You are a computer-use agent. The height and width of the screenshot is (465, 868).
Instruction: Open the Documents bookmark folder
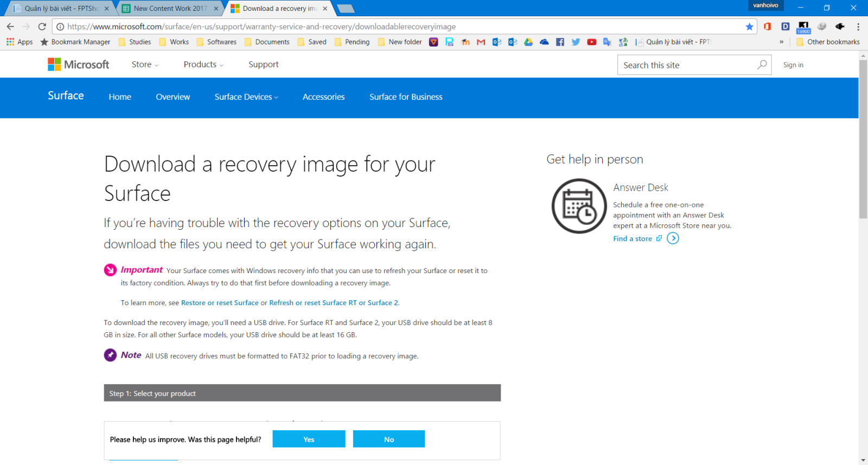point(267,42)
